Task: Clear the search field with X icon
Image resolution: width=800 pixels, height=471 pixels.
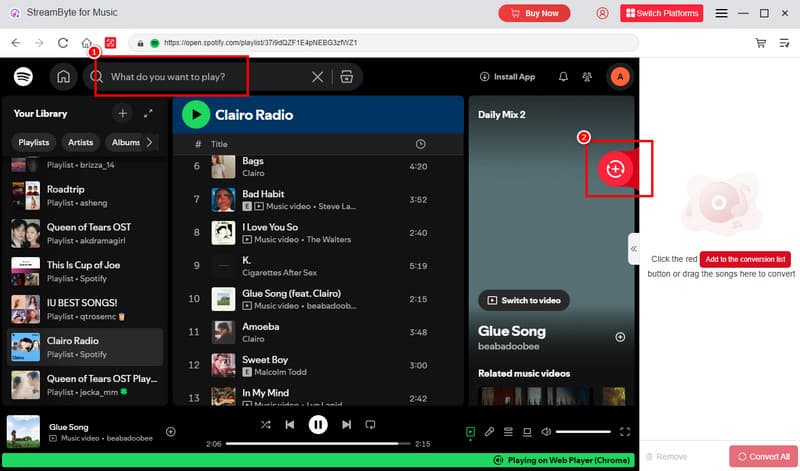Action: coord(317,77)
